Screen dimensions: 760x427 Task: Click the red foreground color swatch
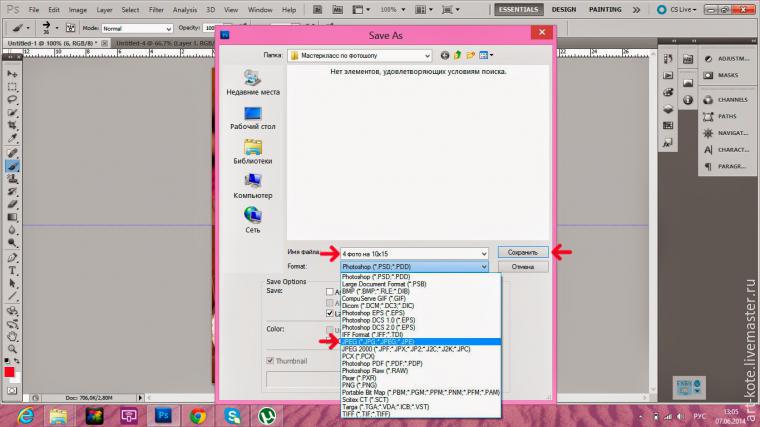tap(9, 372)
